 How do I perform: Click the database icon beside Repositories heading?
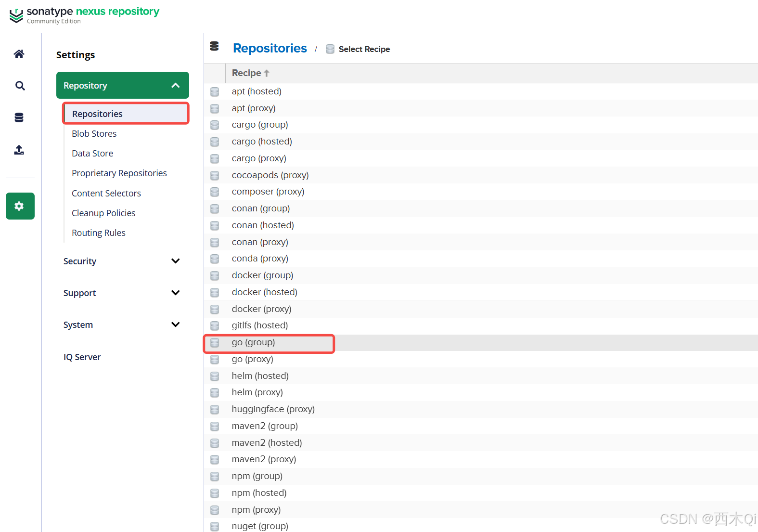(x=214, y=46)
